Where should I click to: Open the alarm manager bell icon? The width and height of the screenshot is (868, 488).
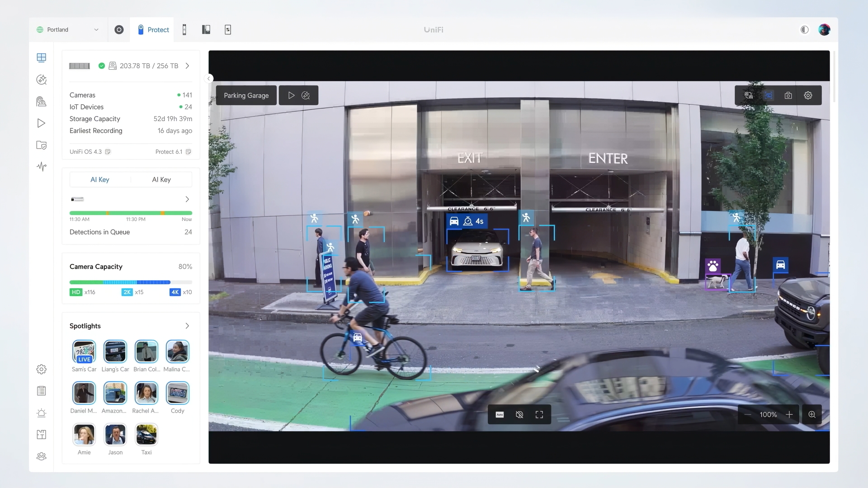tap(41, 413)
